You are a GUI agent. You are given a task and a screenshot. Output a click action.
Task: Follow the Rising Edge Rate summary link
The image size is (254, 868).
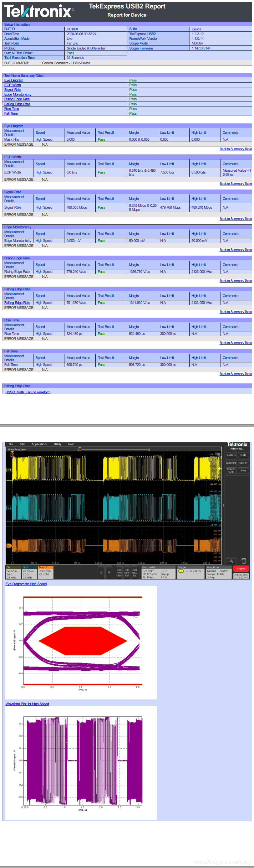(x=17, y=99)
